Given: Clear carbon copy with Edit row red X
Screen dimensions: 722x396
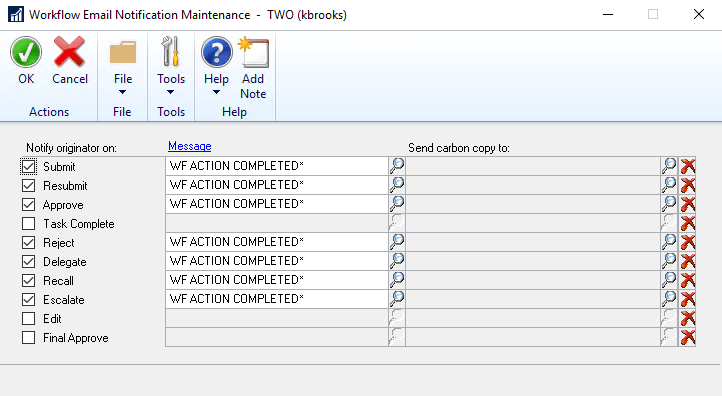Looking at the screenshot, I should (x=688, y=318).
